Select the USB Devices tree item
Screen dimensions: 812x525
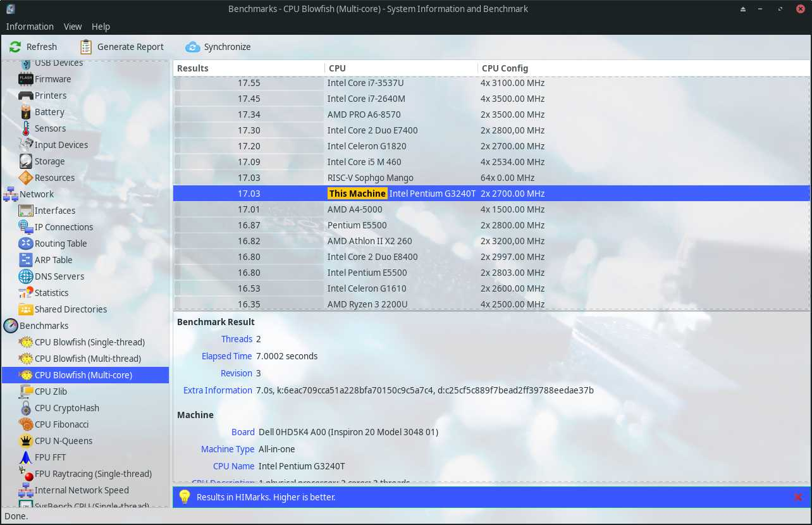(59, 63)
